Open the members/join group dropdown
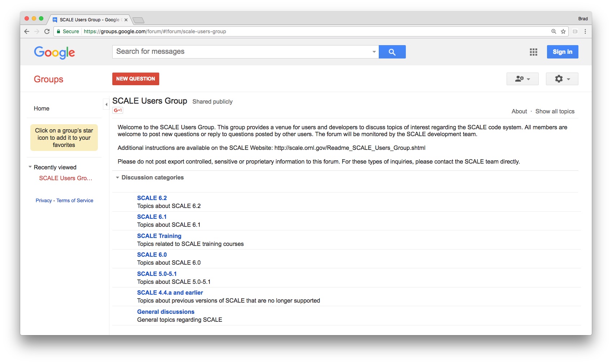Image resolution: width=612 pixels, height=364 pixels. 522,79
